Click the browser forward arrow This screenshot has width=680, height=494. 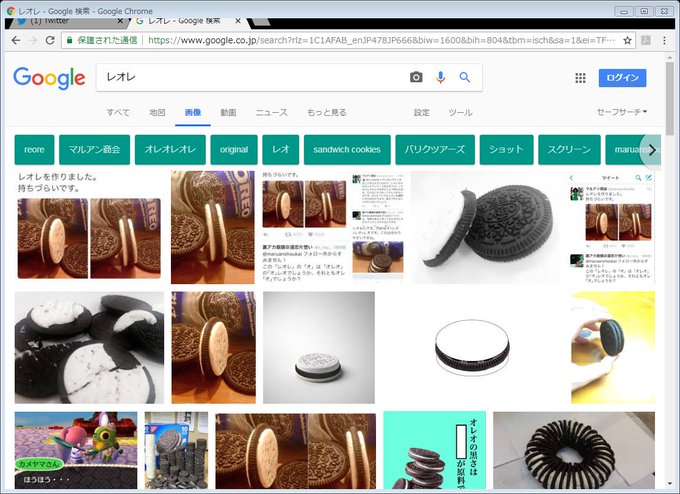click(x=33, y=40)
